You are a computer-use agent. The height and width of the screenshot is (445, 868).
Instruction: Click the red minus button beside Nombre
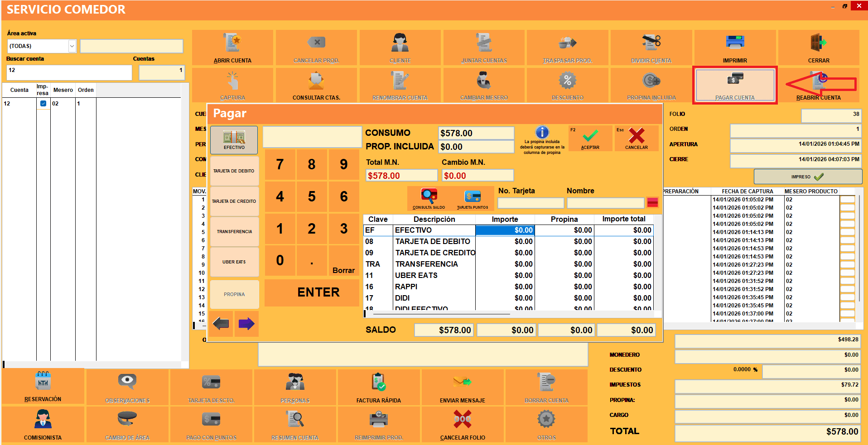click(x=652, y=203)
